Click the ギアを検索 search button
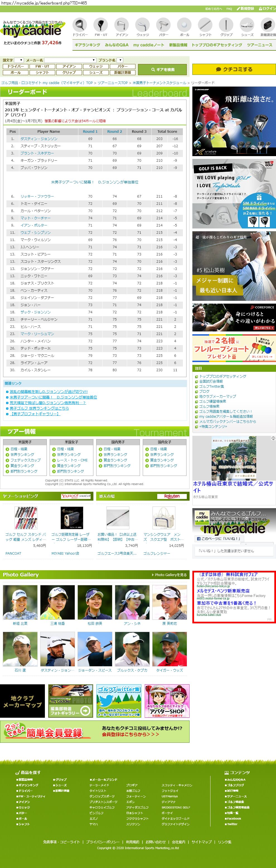 pyautogui.click(x=163, y=69)
